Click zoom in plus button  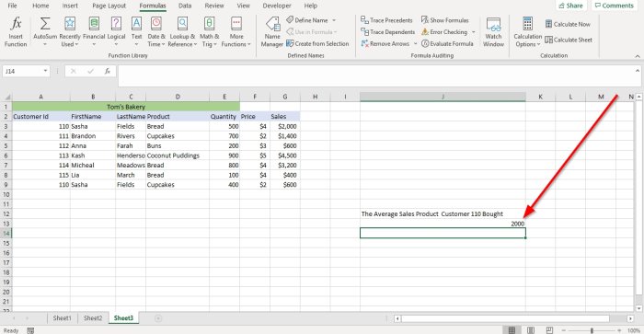click(619, 330)
